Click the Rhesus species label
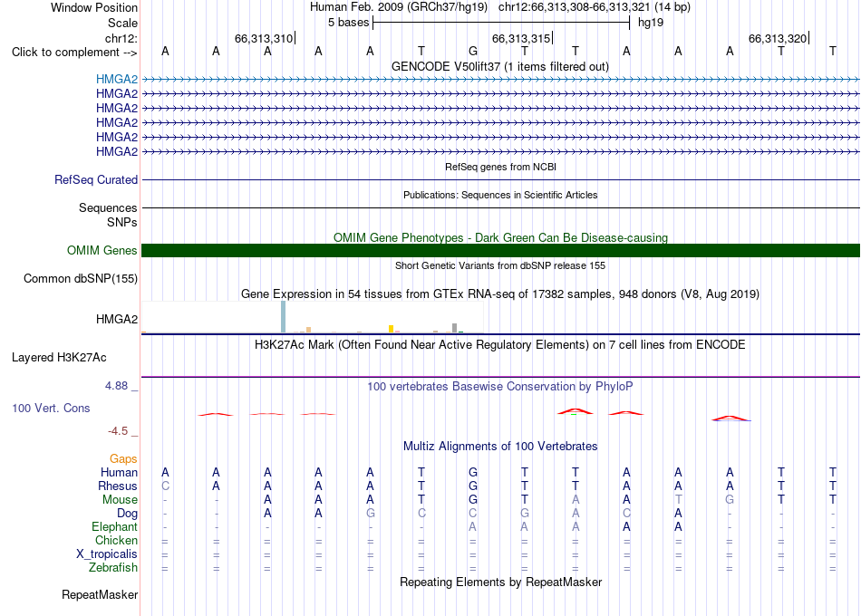The width and height of the screenshot is (861, 616). 118,486
